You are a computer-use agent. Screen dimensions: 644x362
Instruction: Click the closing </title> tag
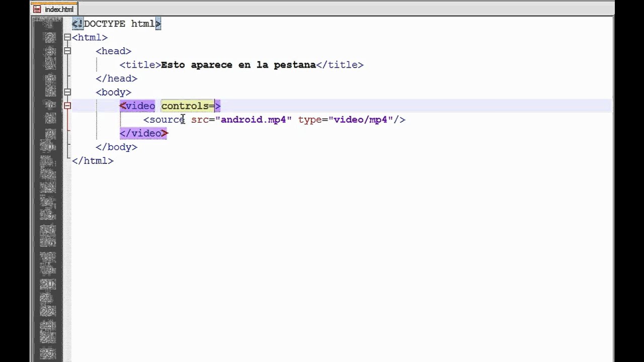(x=340, y=65)
